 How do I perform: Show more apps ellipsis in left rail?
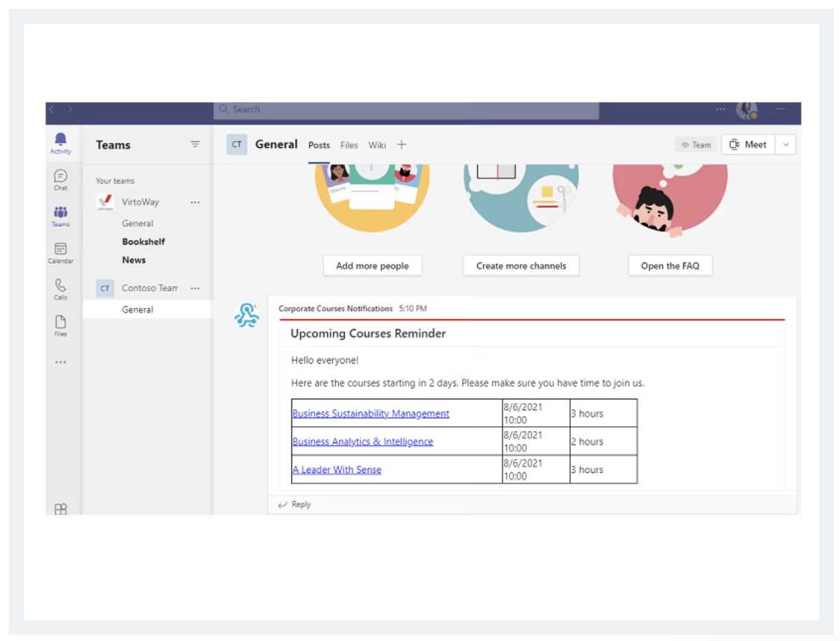coord(60,362)
